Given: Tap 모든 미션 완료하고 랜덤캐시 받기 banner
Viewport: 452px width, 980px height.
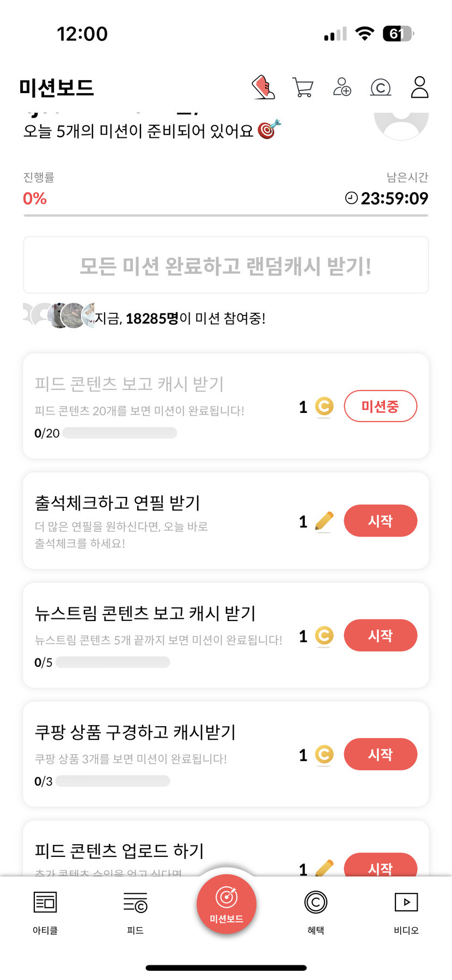Looking at the screenshot, I should [226, 265].
